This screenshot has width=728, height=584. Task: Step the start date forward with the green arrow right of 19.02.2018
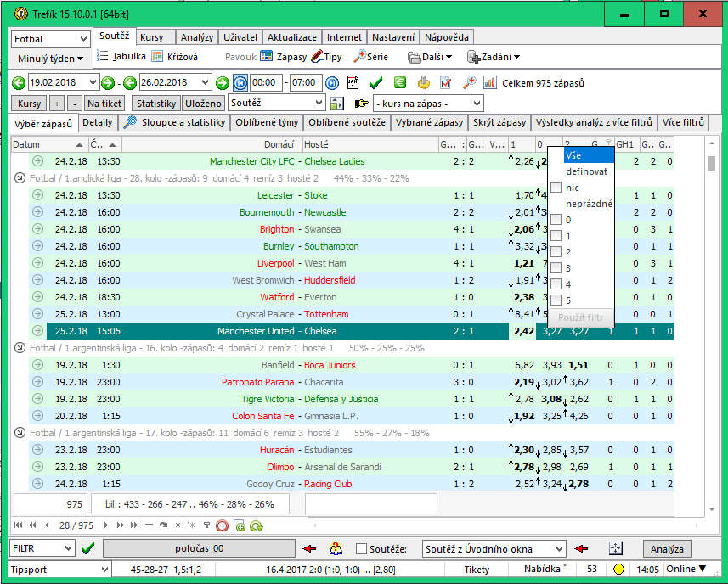[x=108, y=83]
